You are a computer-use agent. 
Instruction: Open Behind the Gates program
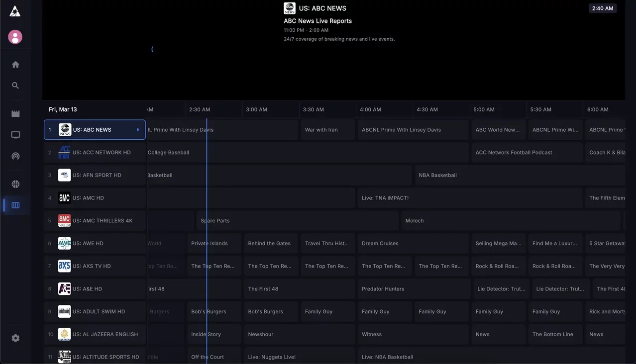click(x=271, y=243)
